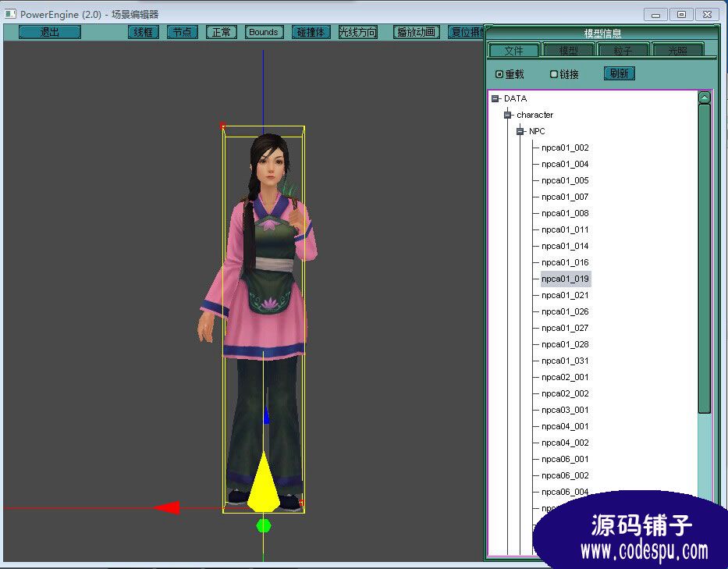Select npca01_004 in the tree
This screenshot has height=569, width=728.
[565, 164]
